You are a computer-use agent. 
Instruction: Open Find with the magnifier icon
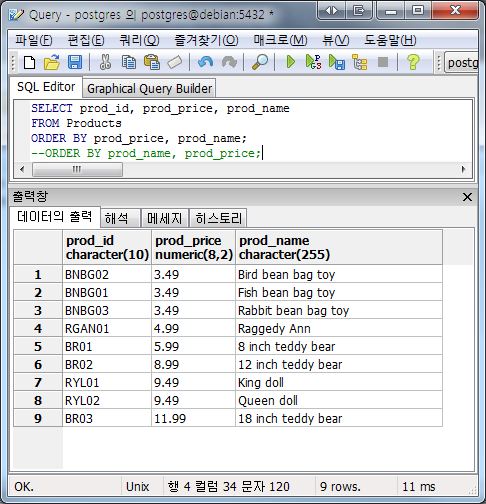[x=260, y=62]
